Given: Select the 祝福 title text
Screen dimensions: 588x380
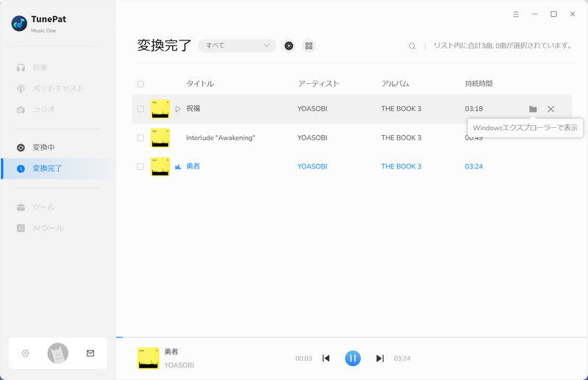Looking at the screenshot, I should [193, 108].
